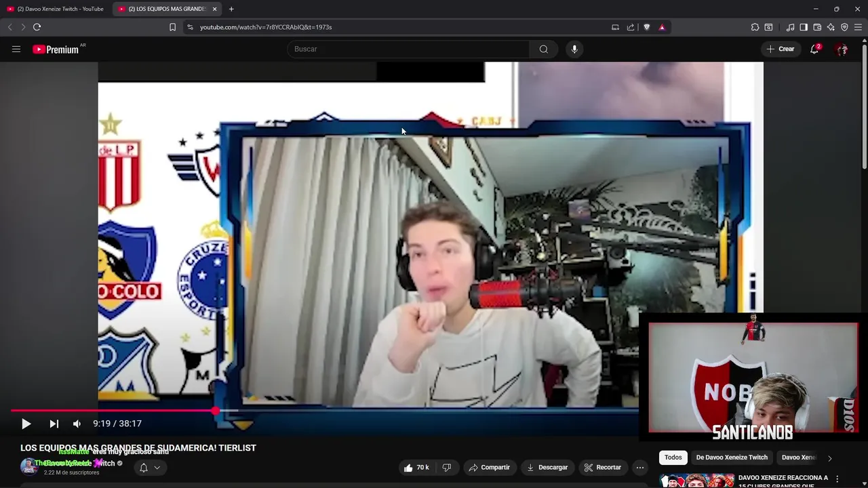Open the Brave Shields lion icon
The image size is (868, 488).
[x=646, y=27]
